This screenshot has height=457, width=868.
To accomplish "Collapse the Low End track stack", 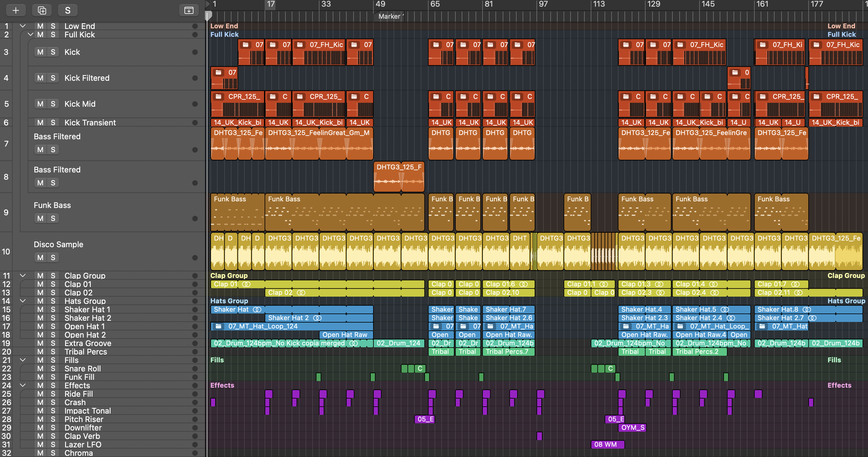I will pyautogui.click(x=23, y=26).
